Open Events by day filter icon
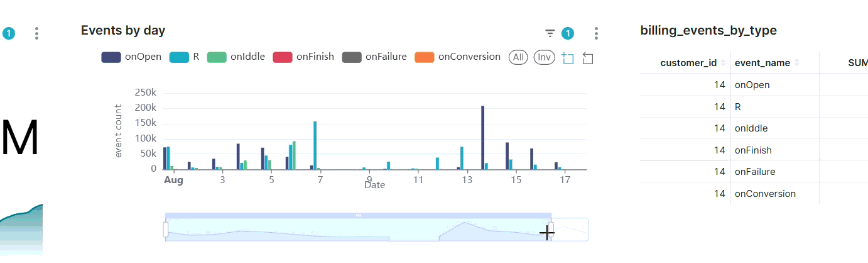Viewport: 868px width, 263px height. coord(550,33)
